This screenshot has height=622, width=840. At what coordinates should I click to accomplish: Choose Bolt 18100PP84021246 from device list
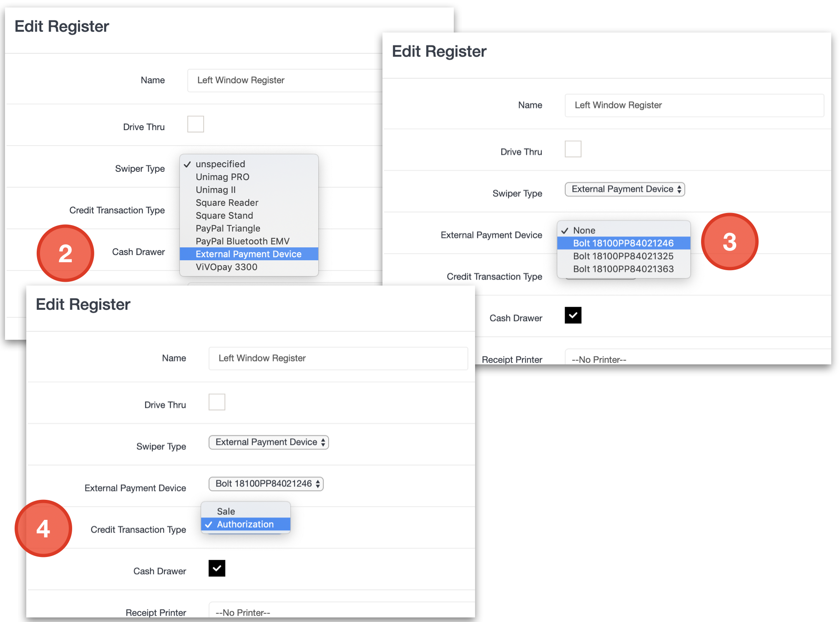pos(623,243)
